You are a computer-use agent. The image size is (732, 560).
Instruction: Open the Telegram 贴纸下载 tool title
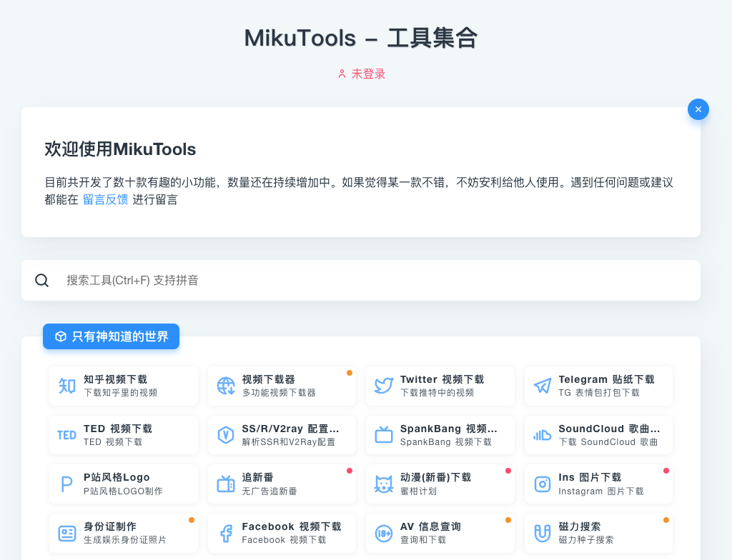point(606,379)
